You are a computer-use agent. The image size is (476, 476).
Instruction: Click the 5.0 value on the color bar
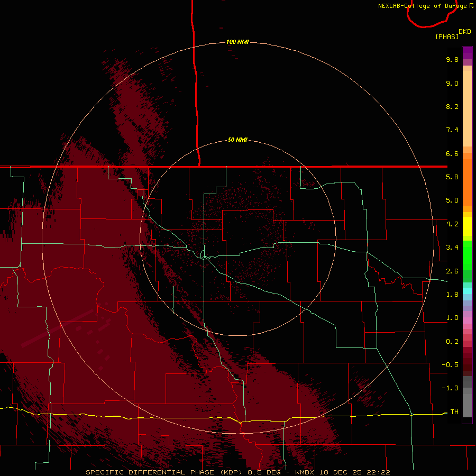pos(452,200)
